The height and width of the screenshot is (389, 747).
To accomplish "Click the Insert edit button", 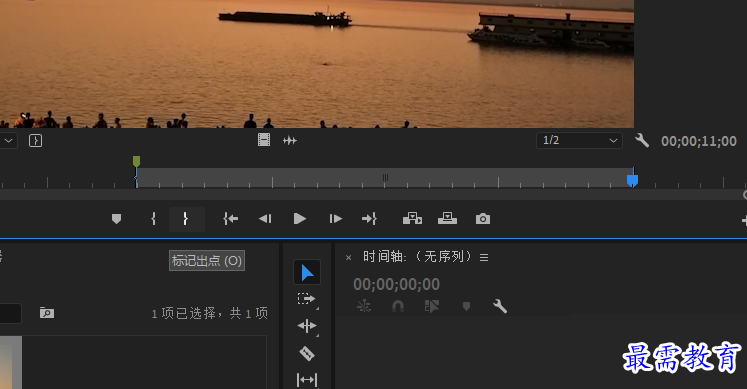I will pos(413,219).
